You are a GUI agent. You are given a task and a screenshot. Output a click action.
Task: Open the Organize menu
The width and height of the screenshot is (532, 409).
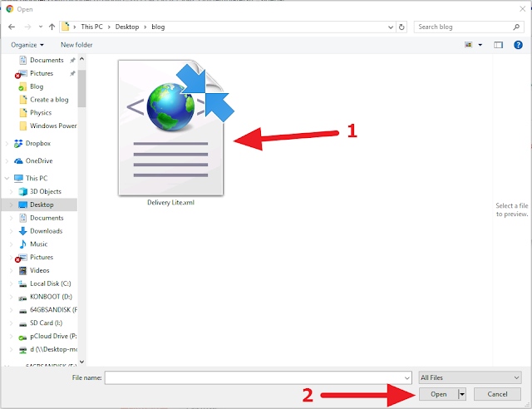click(x=27, y=45)
